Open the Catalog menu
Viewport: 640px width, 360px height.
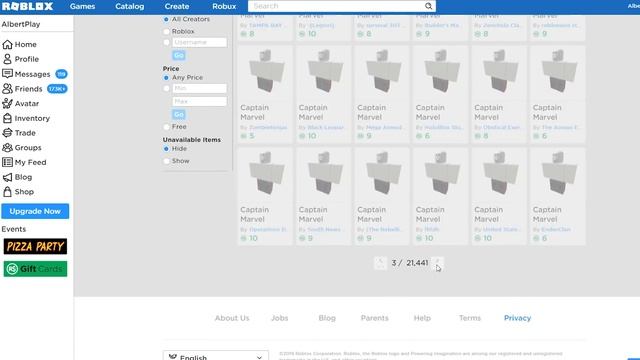[x=129, y=7]
